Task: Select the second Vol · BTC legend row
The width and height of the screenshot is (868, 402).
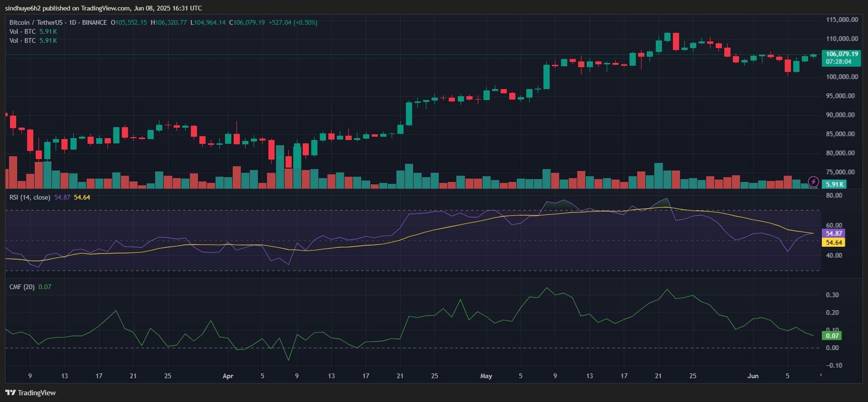Action: pyautogui.click(x=22, y=40)
